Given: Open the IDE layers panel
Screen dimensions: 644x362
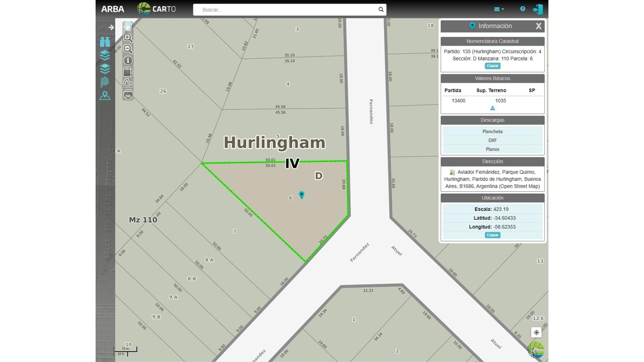Looking at the screenshot, I should click(105, 69).
